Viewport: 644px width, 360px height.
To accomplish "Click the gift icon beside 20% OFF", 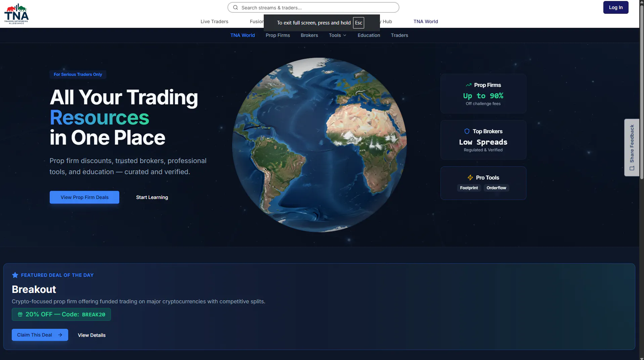I will [x=20, y=314].
